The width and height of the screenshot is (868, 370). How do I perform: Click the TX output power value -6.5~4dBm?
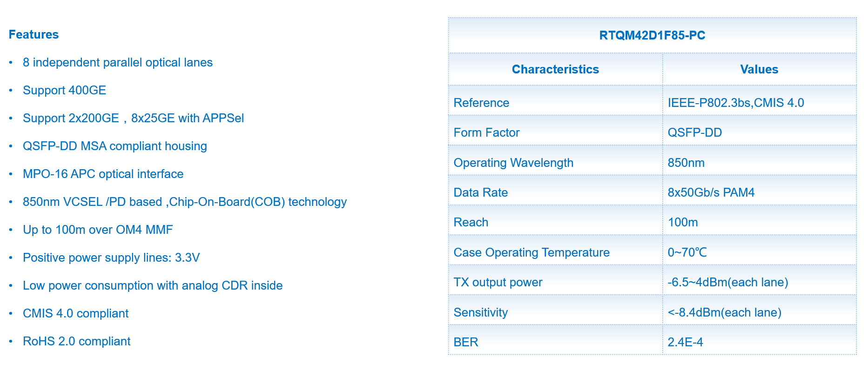click(727, 282)
